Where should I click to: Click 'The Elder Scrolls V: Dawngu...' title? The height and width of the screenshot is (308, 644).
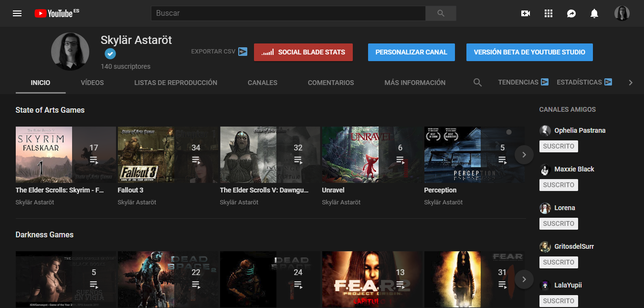coord(264,190)
